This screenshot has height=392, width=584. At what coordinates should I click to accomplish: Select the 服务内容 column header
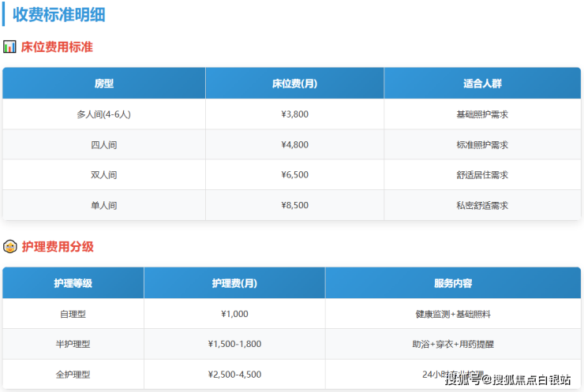(453, 283)
